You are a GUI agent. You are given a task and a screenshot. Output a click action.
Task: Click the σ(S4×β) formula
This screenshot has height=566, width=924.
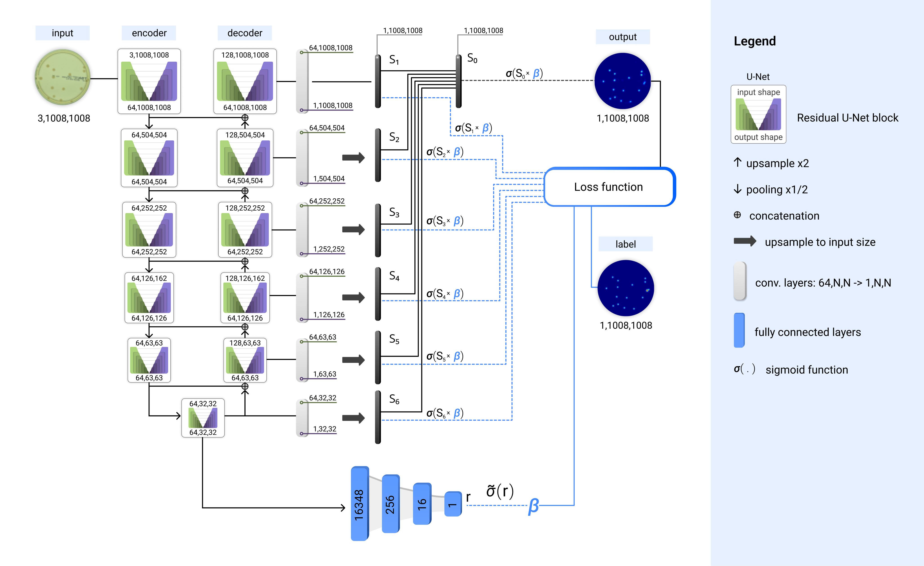coord(445,294)
